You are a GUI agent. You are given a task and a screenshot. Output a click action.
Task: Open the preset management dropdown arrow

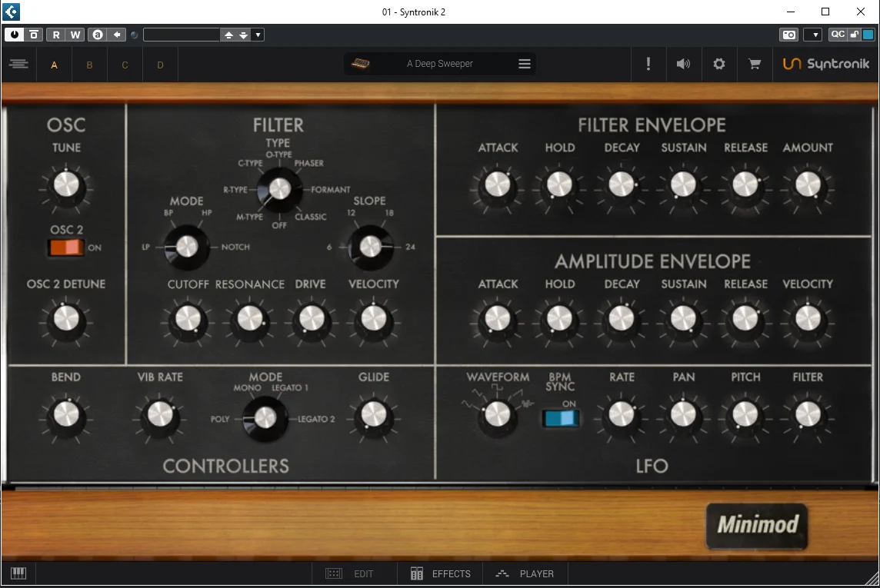click(x=258, y=35)
